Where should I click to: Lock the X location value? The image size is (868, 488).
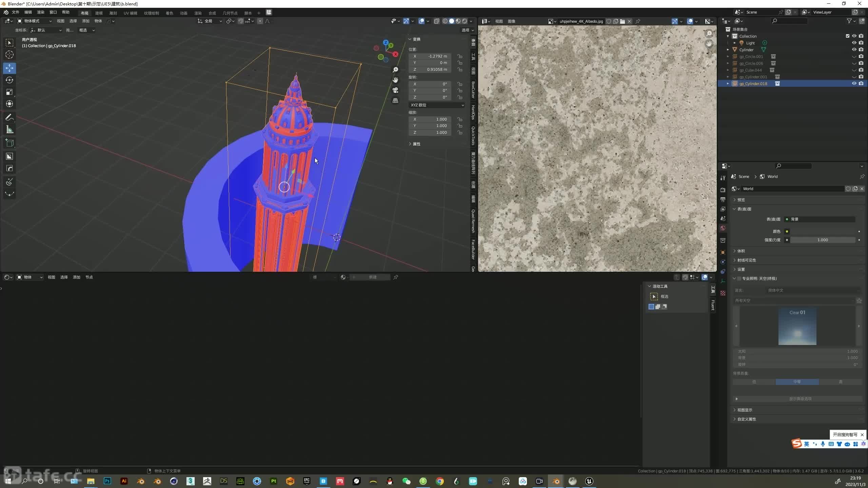coord(460,56)
